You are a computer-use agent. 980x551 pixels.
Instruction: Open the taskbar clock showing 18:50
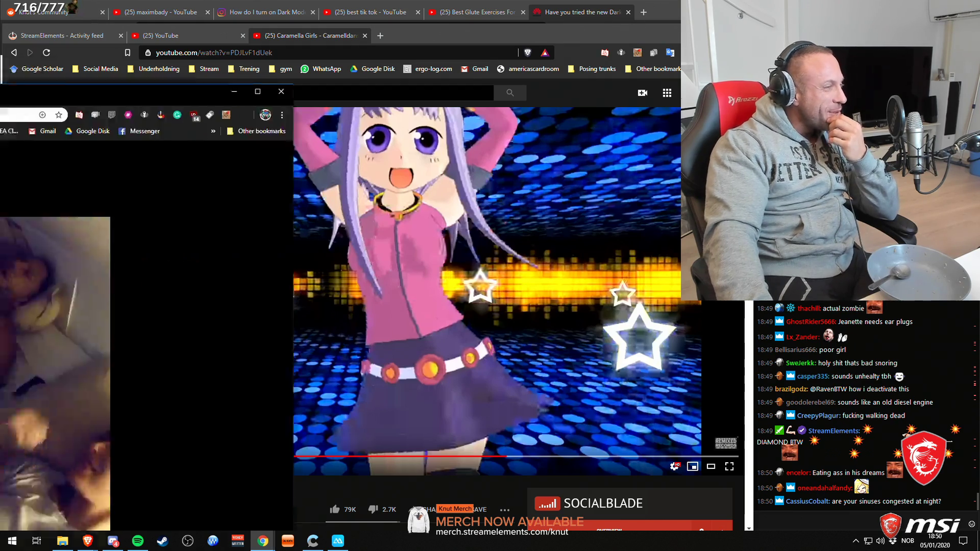pos(935,541)
